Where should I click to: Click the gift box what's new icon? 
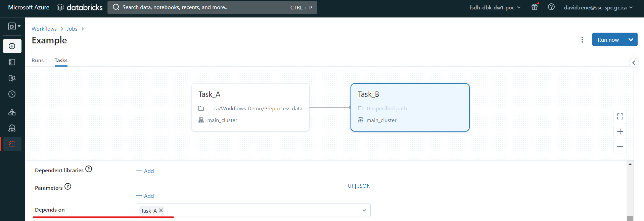[535, 7]
